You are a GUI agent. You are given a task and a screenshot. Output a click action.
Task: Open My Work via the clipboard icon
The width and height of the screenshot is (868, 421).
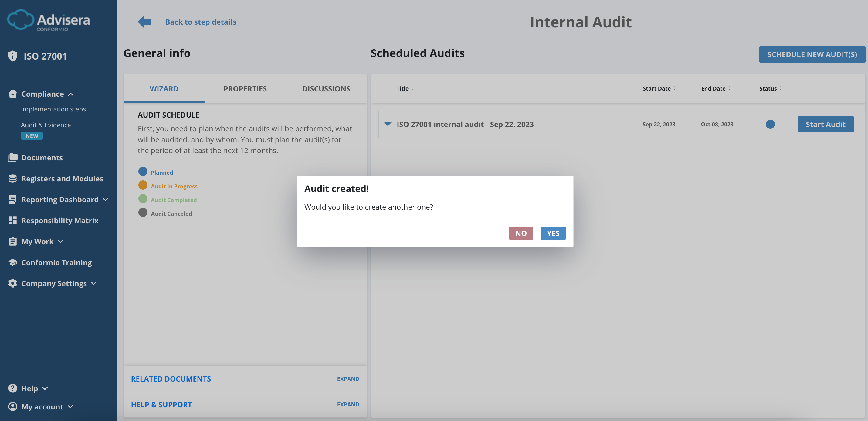pos(12,241)
